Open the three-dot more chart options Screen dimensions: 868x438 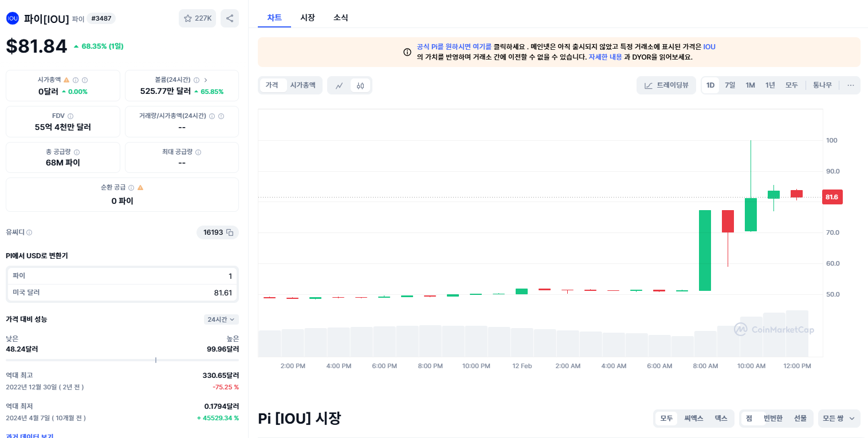[851, 85]
